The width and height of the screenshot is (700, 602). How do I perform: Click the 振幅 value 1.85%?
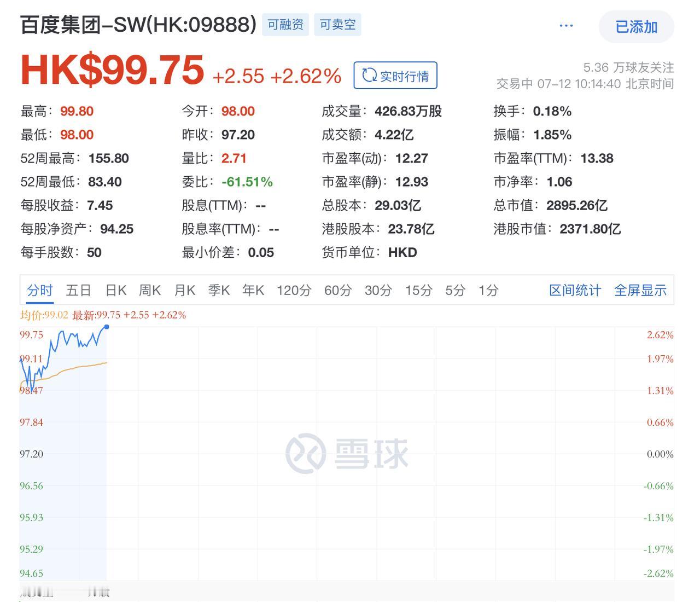552,135
